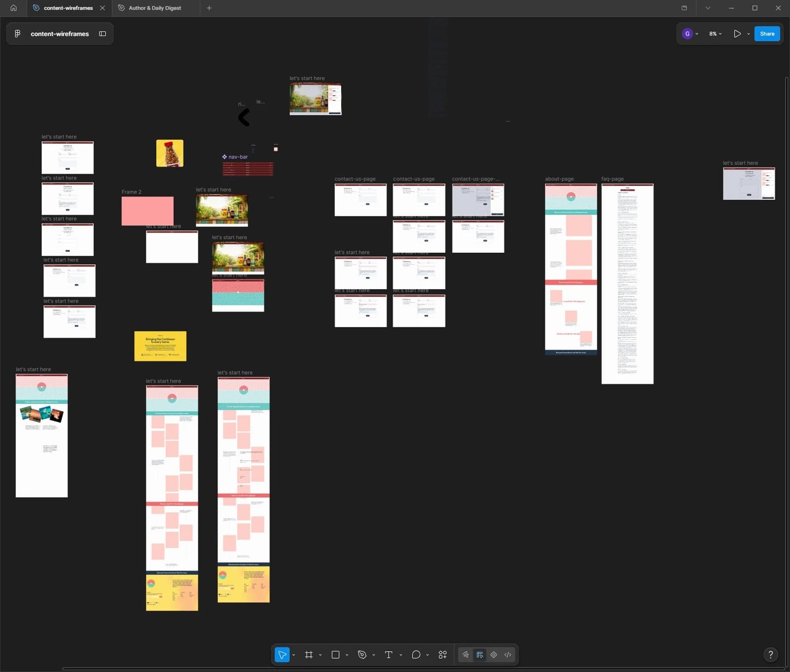790x672 pixels.
Task: Select the pink Frame 2 rectangle
Action: (x=148, y=211)
